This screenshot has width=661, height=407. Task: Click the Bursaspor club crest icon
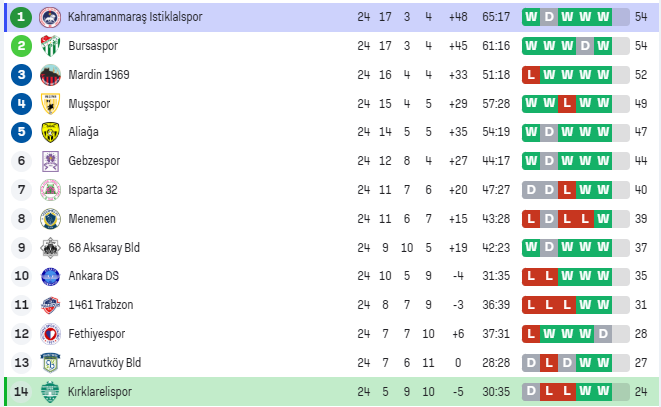tap(50, 46)
